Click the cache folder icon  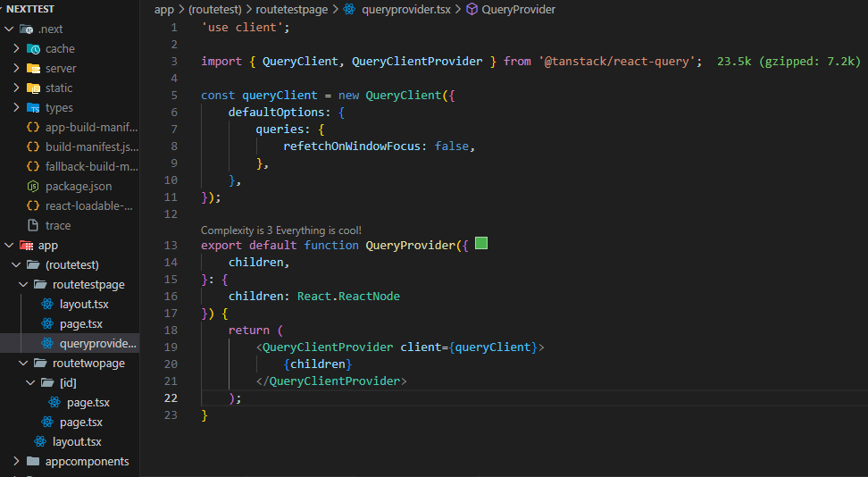tap(33, 49)
